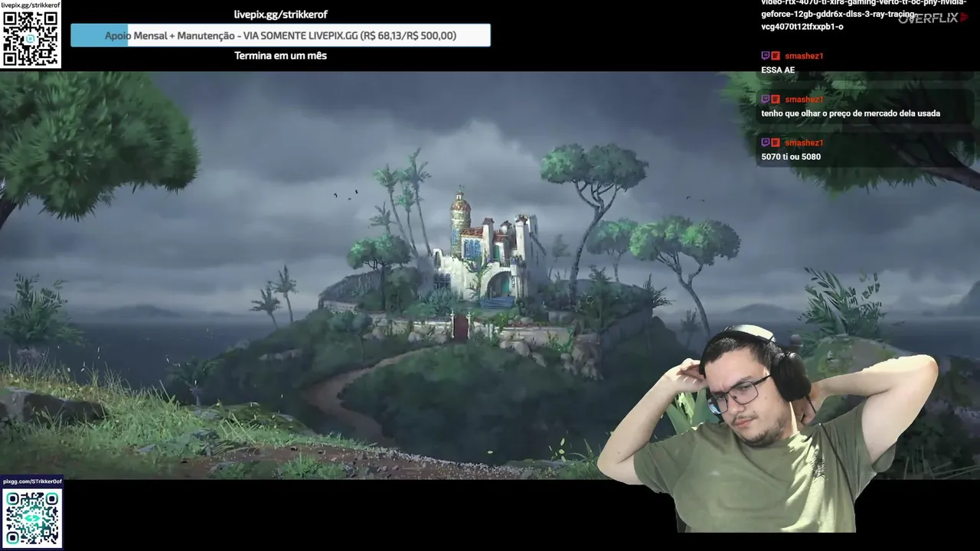Click red badge on 'tenho que olhar' message
Screen dimensions: 980x551
click(776, 99)
